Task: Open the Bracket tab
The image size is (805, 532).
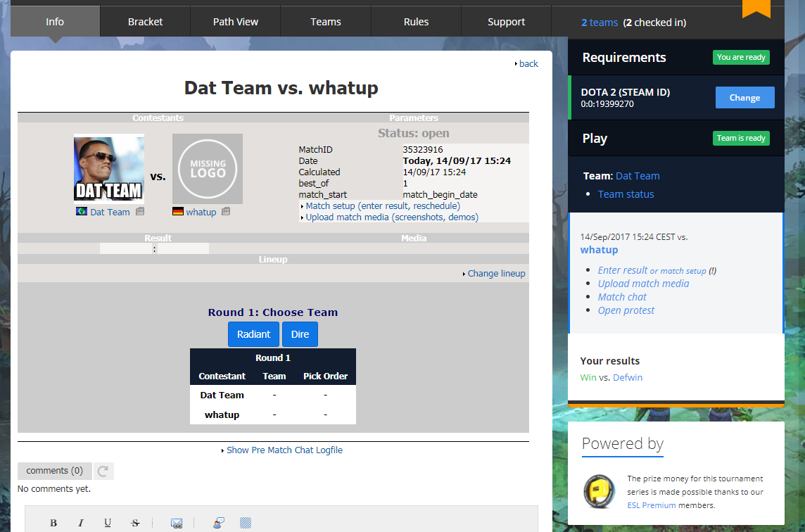Action: tap(145, 22)
